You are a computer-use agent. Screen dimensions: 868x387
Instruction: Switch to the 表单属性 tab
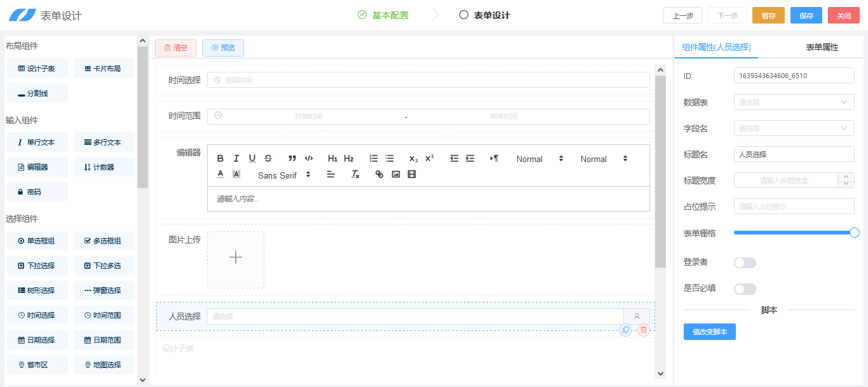(x=822, y=47)
